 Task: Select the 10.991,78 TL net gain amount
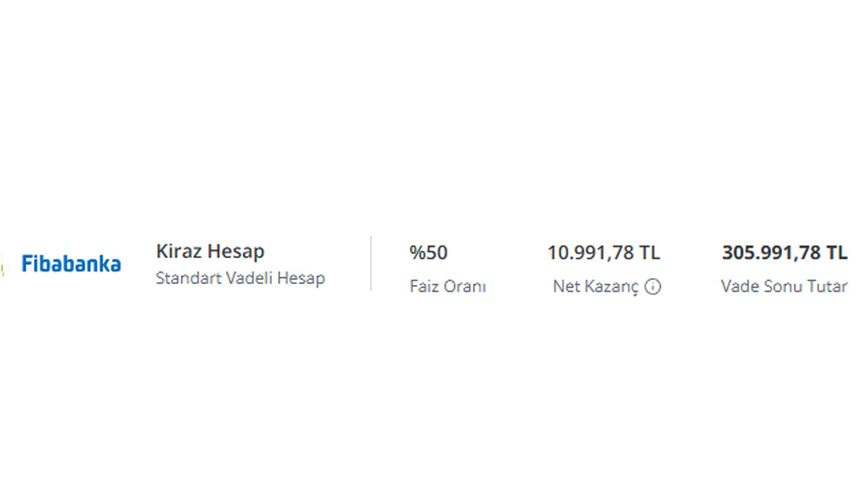(x=604, y=252)
